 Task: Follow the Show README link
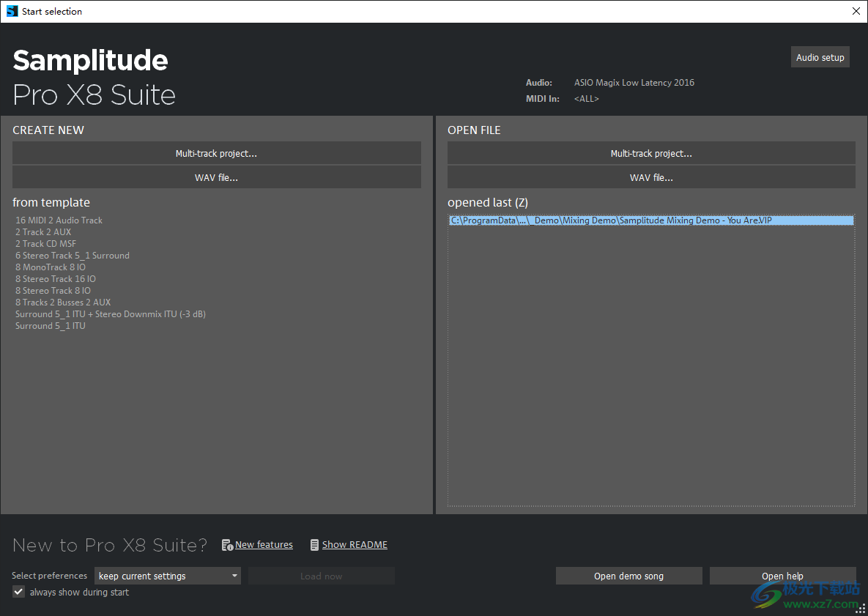355,545
